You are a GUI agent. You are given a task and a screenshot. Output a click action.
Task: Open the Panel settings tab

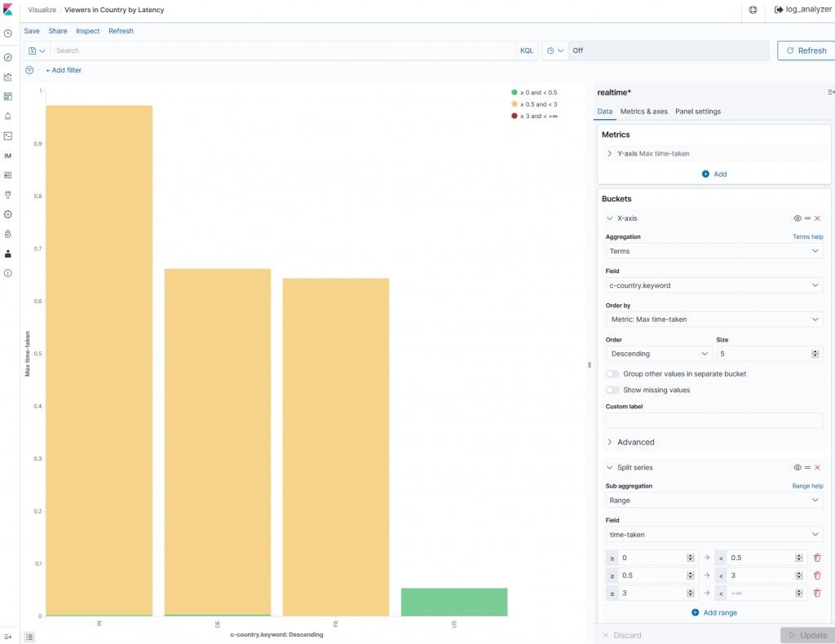(x=697, y=112)
